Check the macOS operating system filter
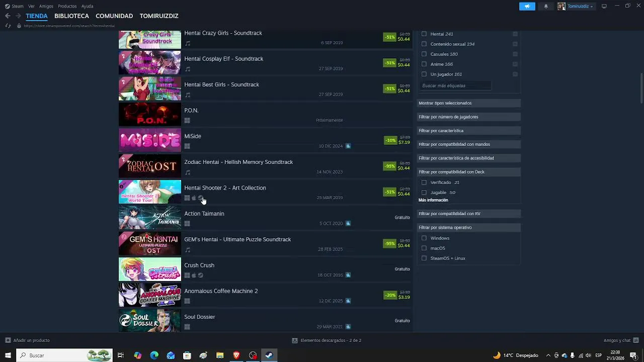Screen dimensions: 644x362 [x=424, y=248]
